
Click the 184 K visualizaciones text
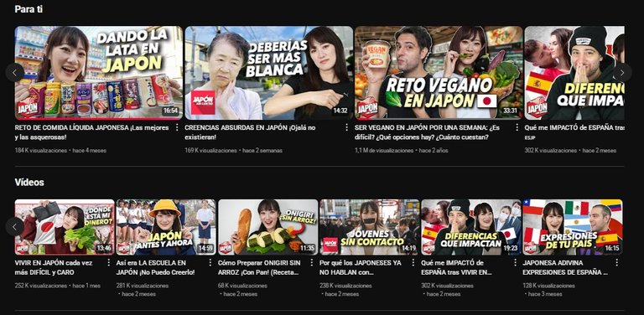point(40,151)
